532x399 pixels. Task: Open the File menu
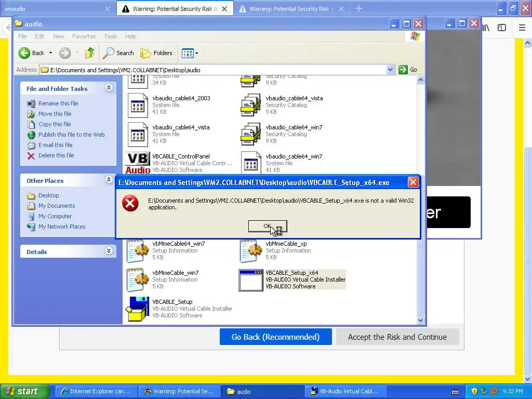(22, 36)
